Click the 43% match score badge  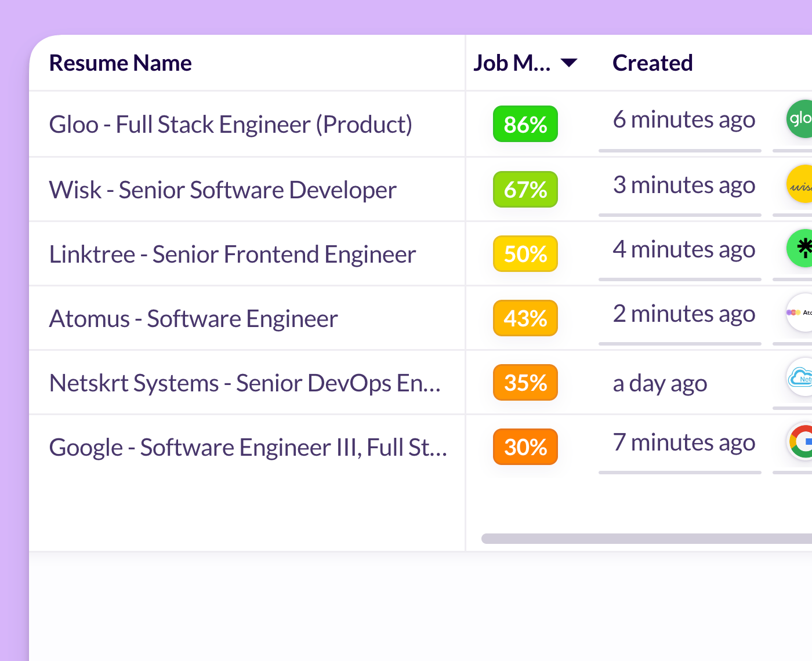tap(525, 318)
